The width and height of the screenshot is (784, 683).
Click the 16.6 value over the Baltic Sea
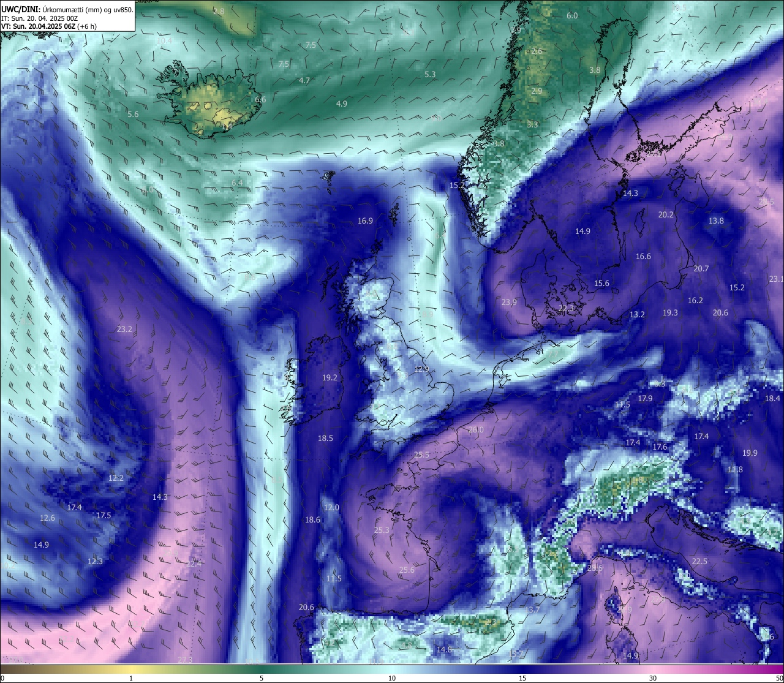643,256
